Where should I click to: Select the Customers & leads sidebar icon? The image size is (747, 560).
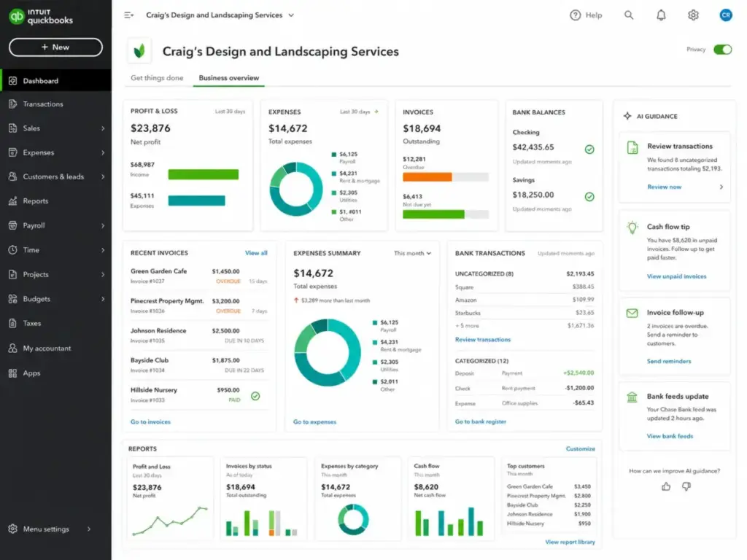[13, 176]
